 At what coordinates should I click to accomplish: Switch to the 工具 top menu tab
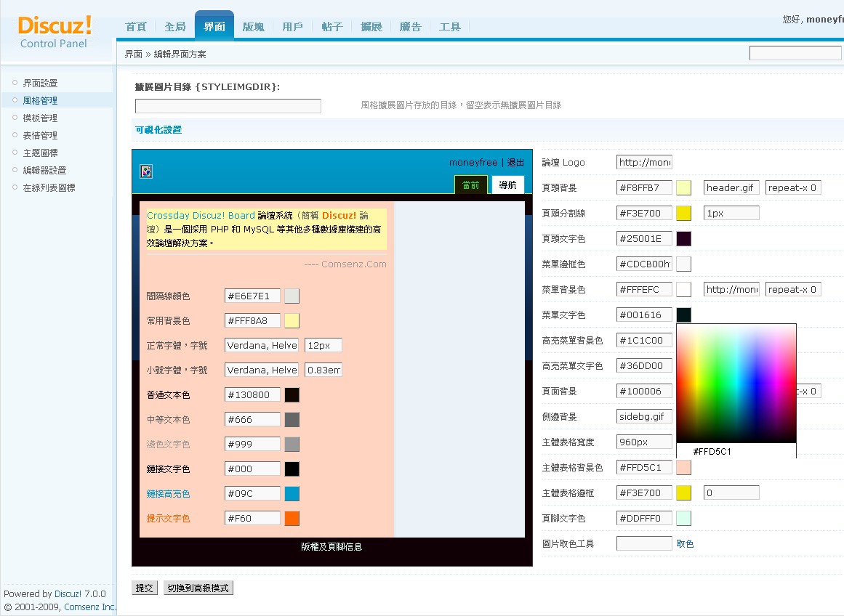(450, 27)
